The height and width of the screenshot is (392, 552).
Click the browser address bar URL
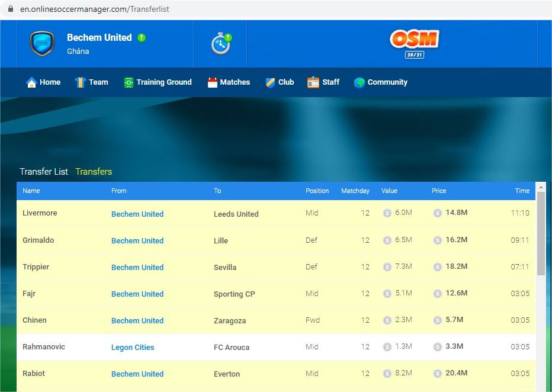[x=94, y=9]
